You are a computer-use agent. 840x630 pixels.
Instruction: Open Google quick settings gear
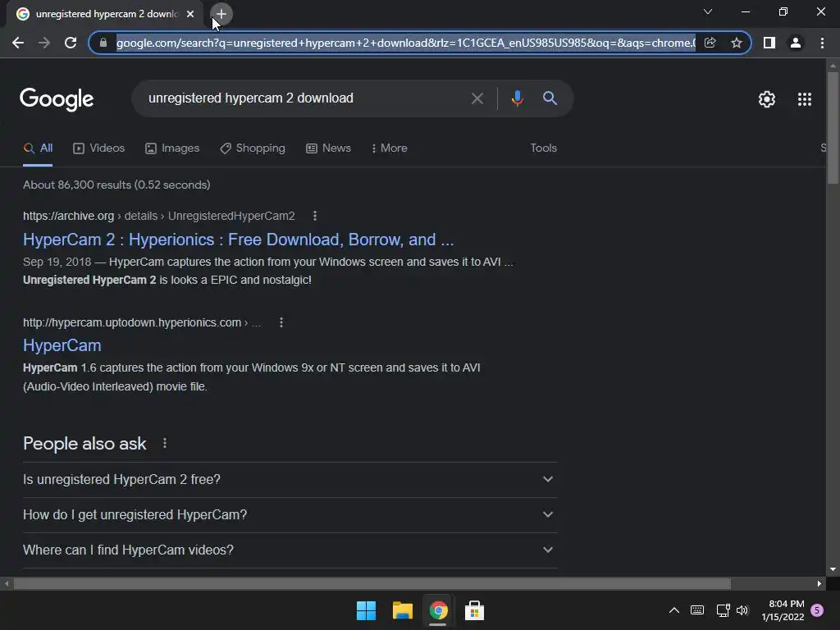coord(767,99)
